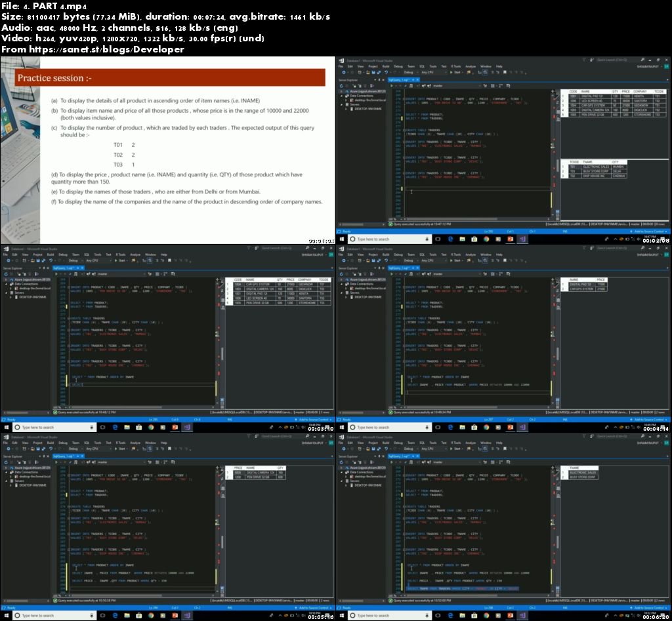The image size is (672, 621).
Task: Open Window menu in 00:06:20 frame
Action: coord(486,443)
